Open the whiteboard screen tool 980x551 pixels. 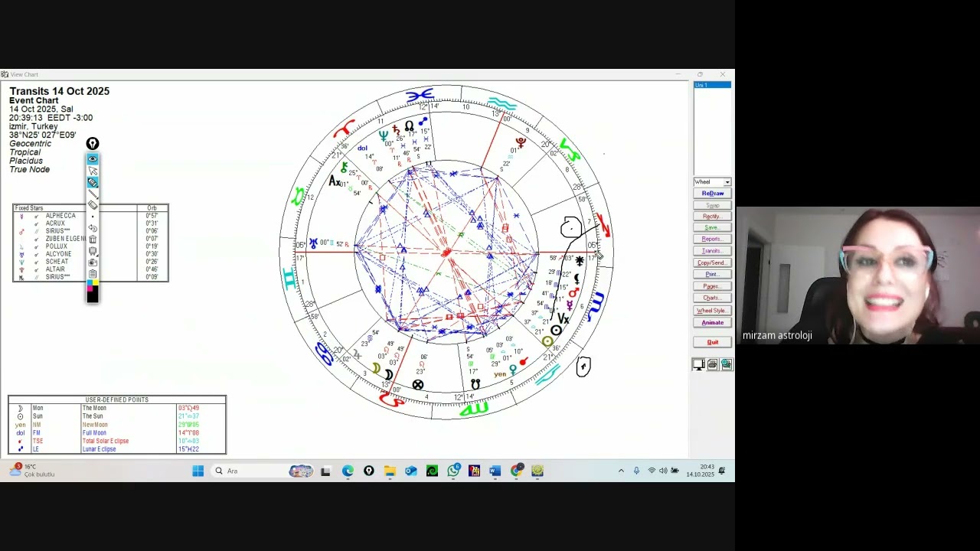click(93, 251)
